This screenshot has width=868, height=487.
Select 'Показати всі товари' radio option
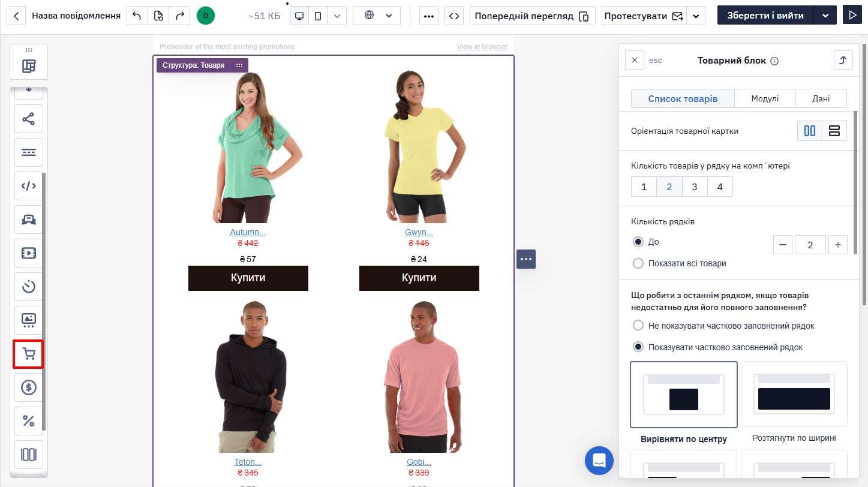coord(638,263)
